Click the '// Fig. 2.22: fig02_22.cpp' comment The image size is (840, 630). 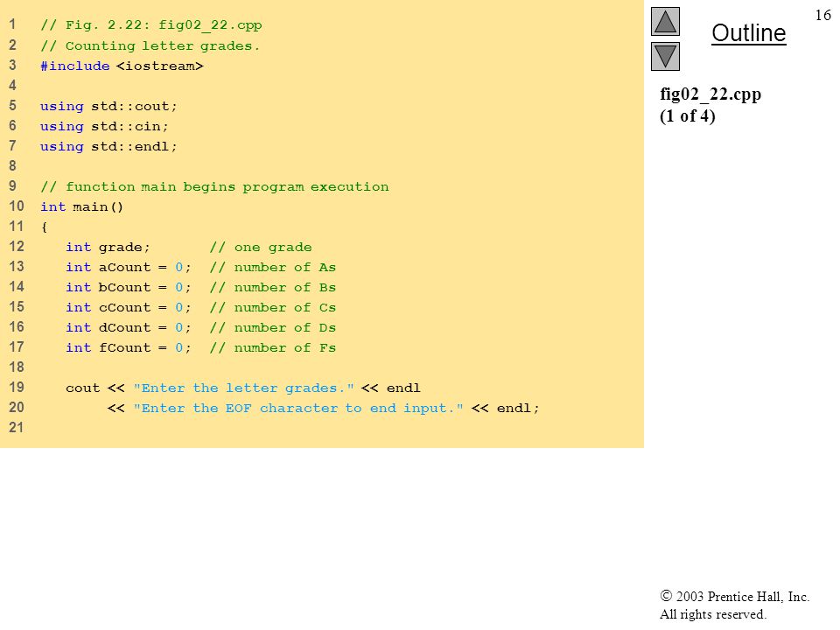[151, 25]
